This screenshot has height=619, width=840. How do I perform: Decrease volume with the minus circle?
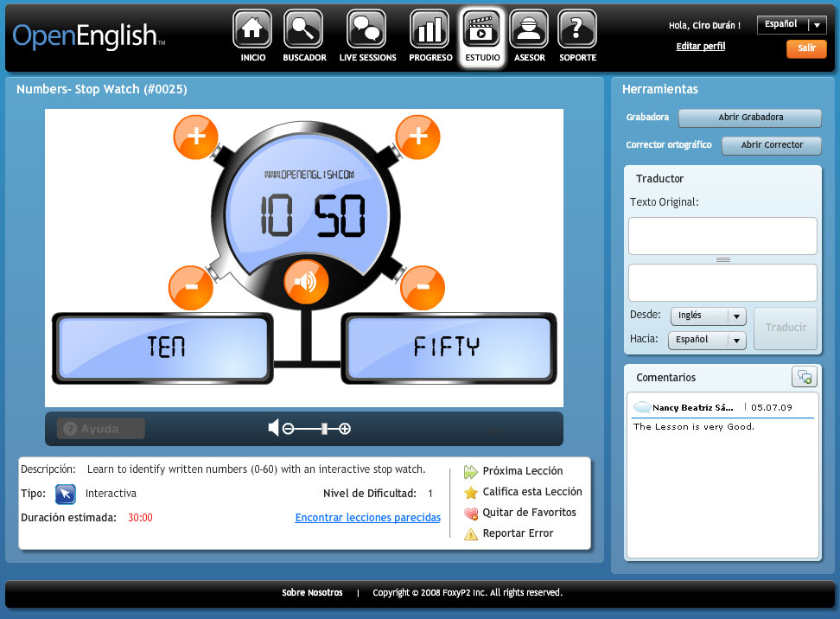289,429
